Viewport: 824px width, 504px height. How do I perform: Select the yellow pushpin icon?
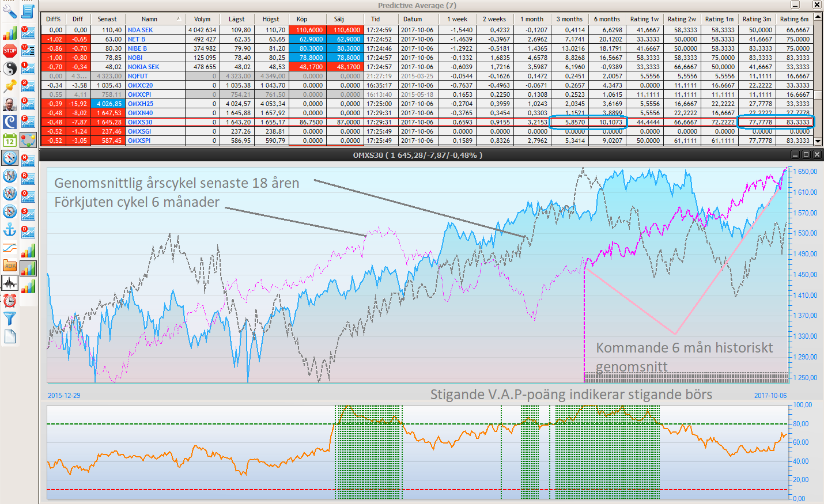10,86
